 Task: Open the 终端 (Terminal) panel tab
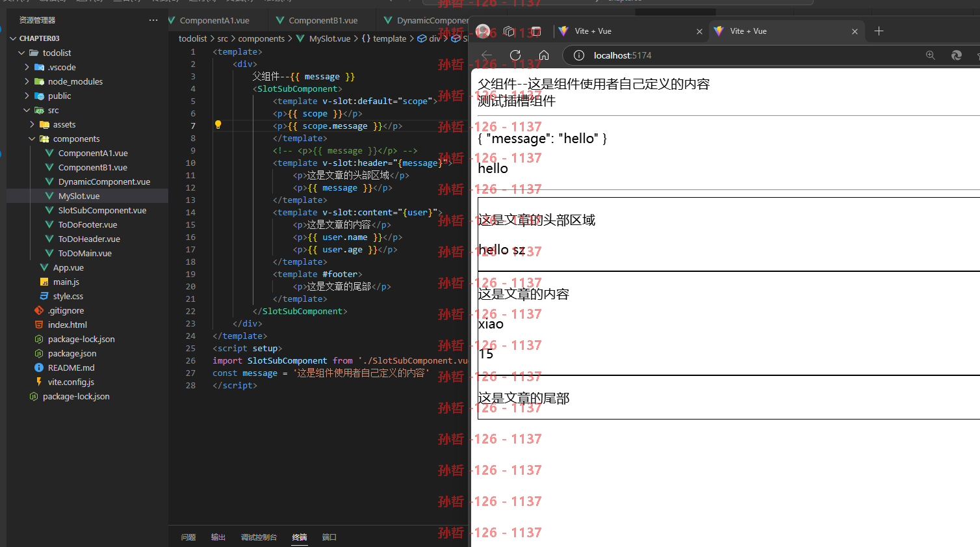pos(300,537)
